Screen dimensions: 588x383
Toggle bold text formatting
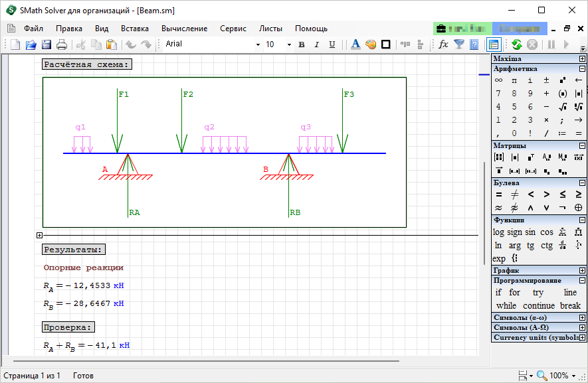(x=302, y=44)
